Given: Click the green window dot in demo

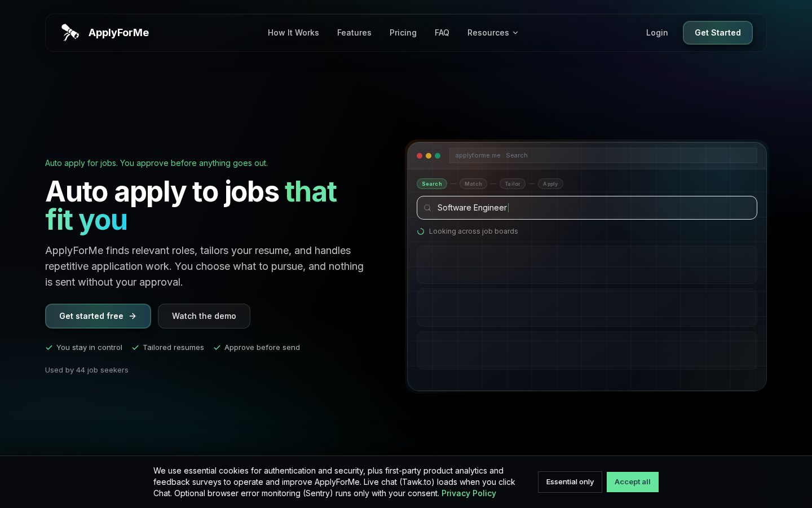Looking at the screenshot, I should click(x=438, y=156).
